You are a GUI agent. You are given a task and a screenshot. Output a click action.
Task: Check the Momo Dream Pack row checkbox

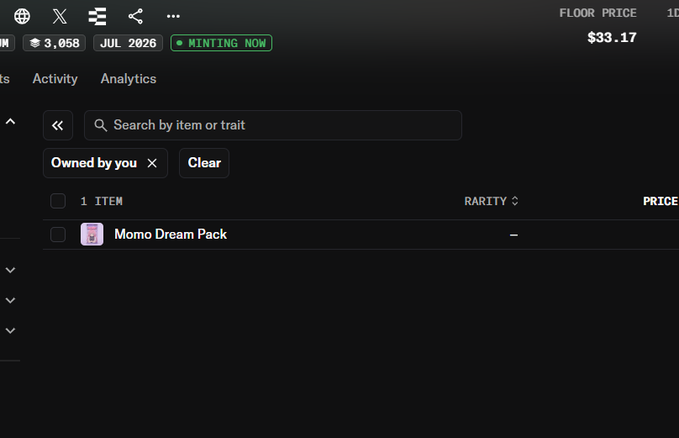[58, 234]
